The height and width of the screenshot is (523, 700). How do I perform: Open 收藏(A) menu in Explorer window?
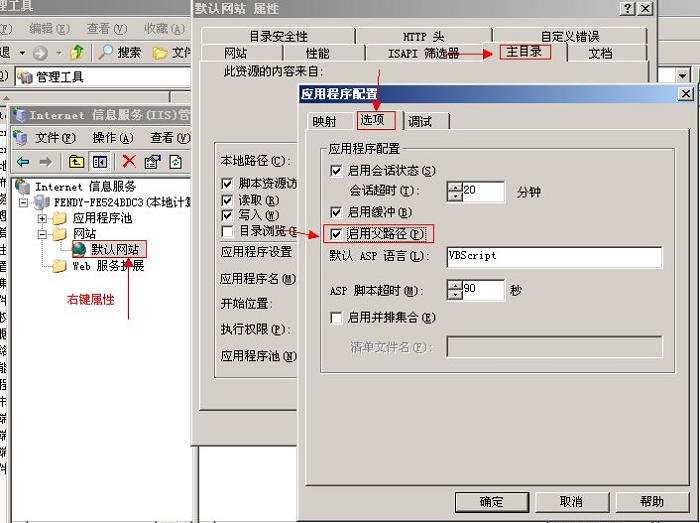click(165, 29)
